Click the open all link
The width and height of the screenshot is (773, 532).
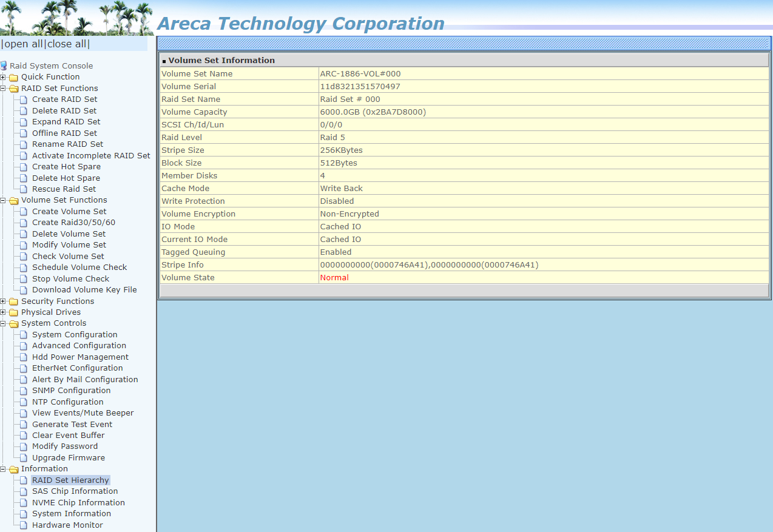click(23, 44)
